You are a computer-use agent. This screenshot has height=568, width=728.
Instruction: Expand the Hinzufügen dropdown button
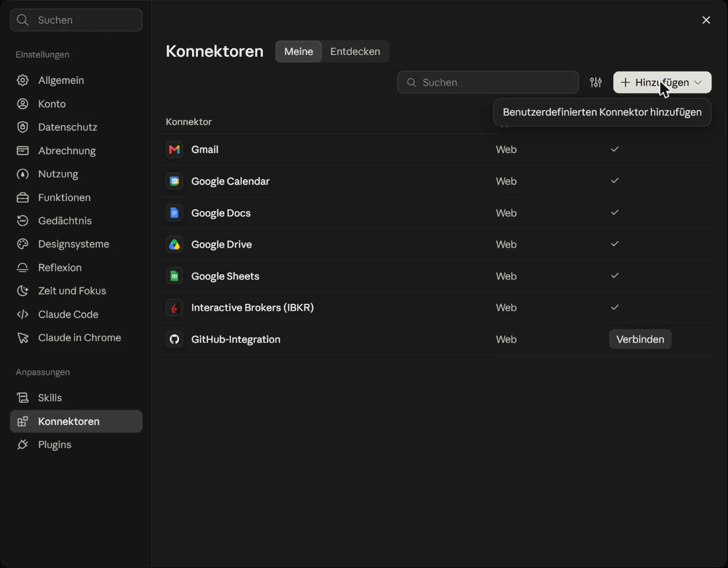(662, 83)
